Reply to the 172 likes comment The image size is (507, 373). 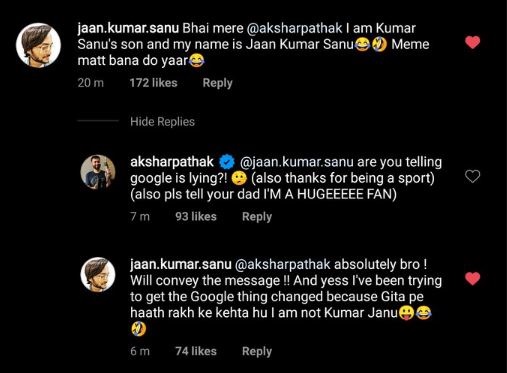click(217, 83)
